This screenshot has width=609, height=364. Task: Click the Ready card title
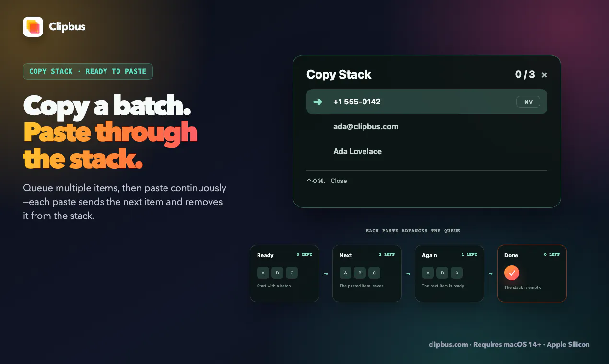click(265, 255)
